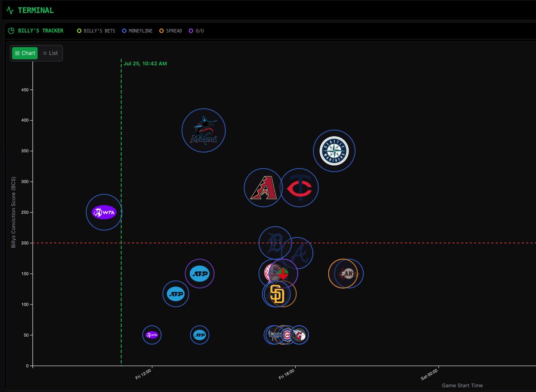
Task: Switch to the List view tab
Action: 50,53
